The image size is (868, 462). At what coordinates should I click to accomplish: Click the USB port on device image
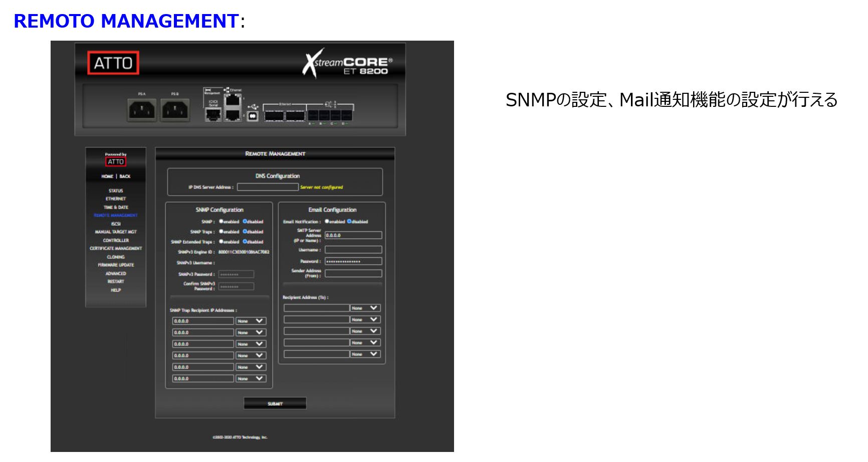point(253,116)
